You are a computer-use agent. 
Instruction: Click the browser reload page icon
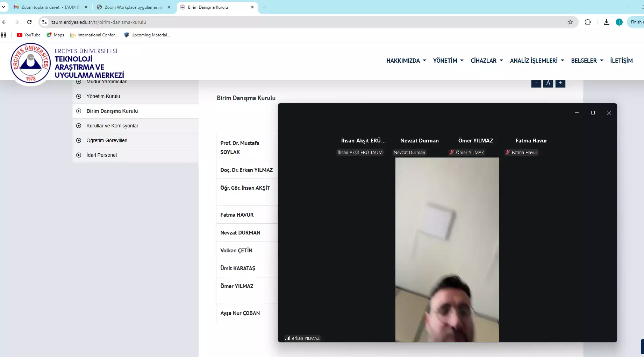tap(29, 22)
